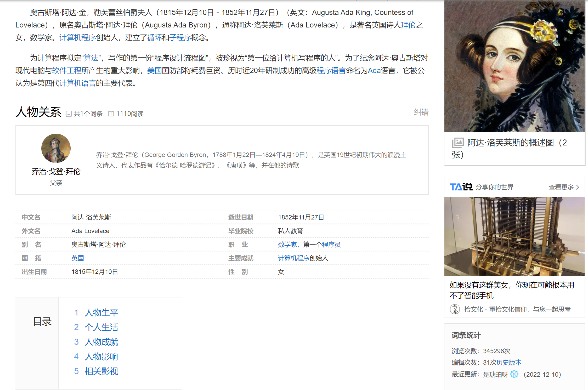
Task: Open the 历史版本 link
Action: (509, 363)
